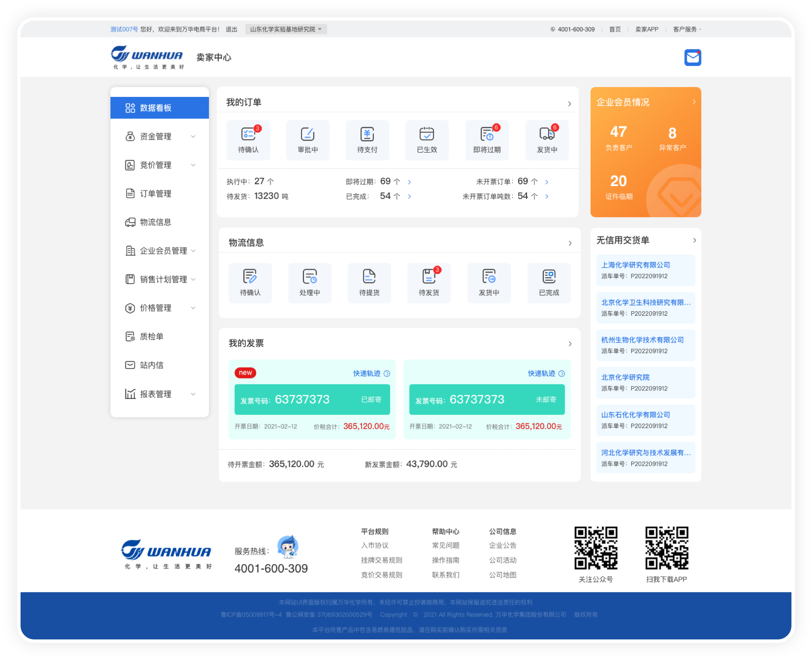Click the 关注公众号 QR code
This screenshot has width=812, height=660.
point(595,548)
